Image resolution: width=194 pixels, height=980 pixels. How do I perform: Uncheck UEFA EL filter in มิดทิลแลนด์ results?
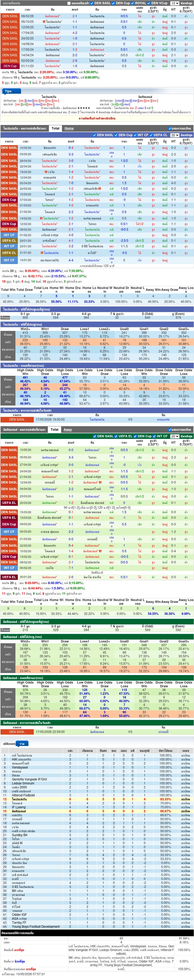click(116, 436)
